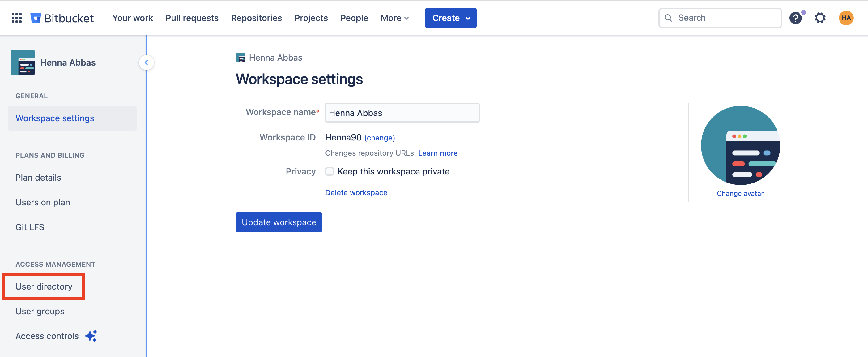This screenshot has width=868, height=357.
Task: Open the People page
Action: (354, 18)
